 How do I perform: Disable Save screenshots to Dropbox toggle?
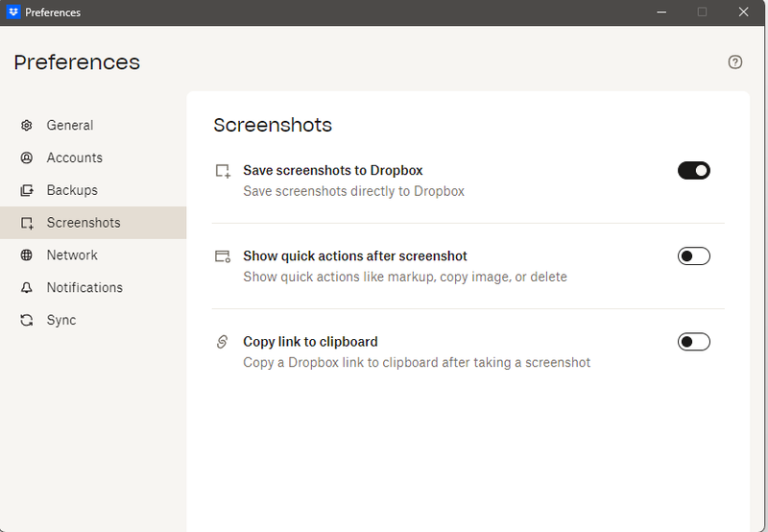point(693,171)
